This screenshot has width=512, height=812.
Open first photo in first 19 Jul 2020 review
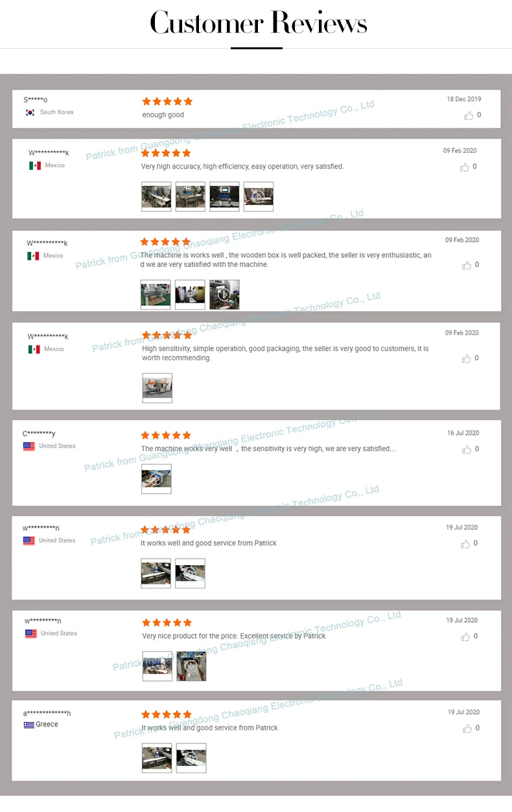click(156, 574)
